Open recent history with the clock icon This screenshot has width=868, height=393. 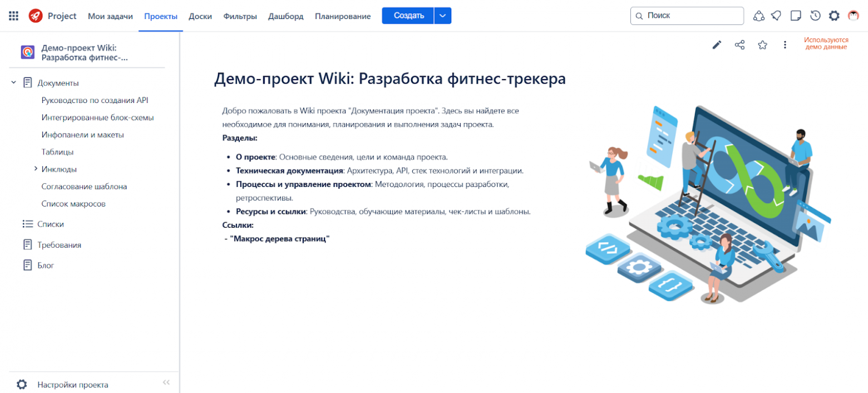(x=815, y=16)
